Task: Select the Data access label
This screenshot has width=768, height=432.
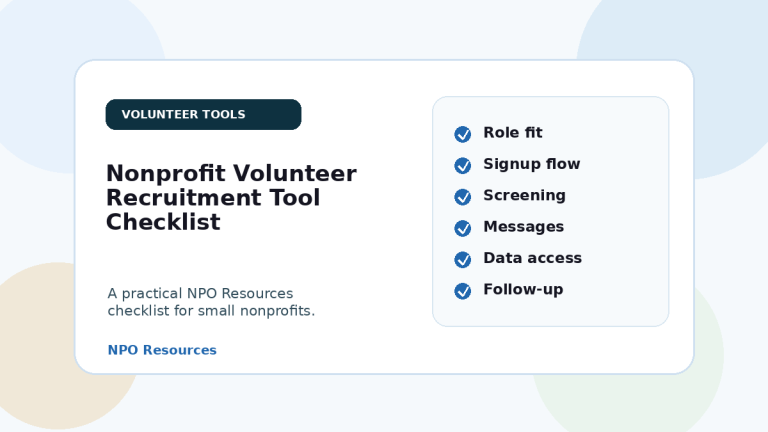Action: click(532, 258)
